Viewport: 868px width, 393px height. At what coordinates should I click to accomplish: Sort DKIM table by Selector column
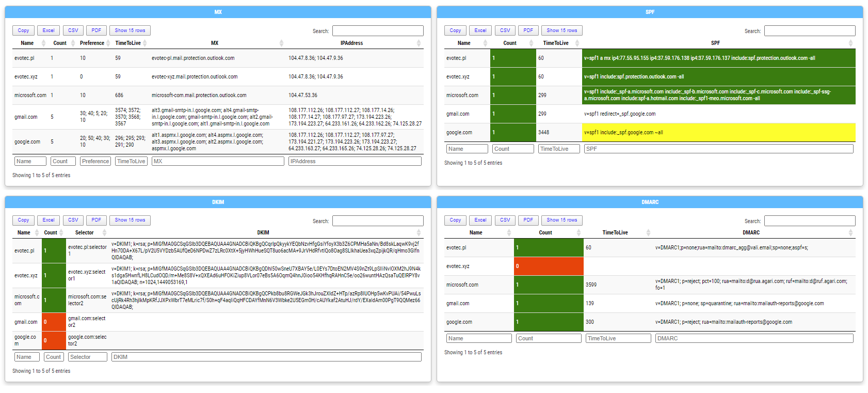[85, 233]
